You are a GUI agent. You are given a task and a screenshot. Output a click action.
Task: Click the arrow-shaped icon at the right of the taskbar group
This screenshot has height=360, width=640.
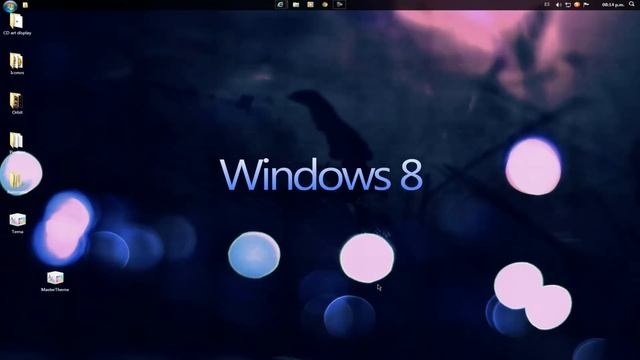click(340, 4)
